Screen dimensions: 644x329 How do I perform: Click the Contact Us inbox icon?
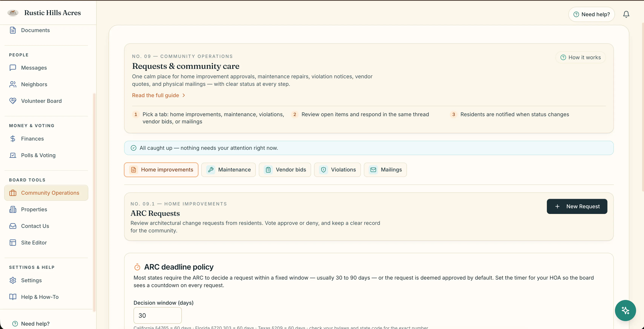coord(13,226)
